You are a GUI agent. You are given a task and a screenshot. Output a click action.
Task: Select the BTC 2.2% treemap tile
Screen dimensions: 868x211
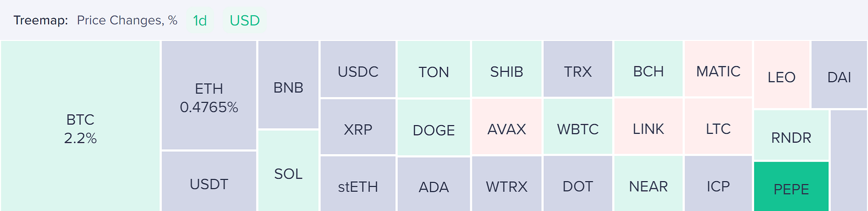pyautogui.click(x=80, y=126)
